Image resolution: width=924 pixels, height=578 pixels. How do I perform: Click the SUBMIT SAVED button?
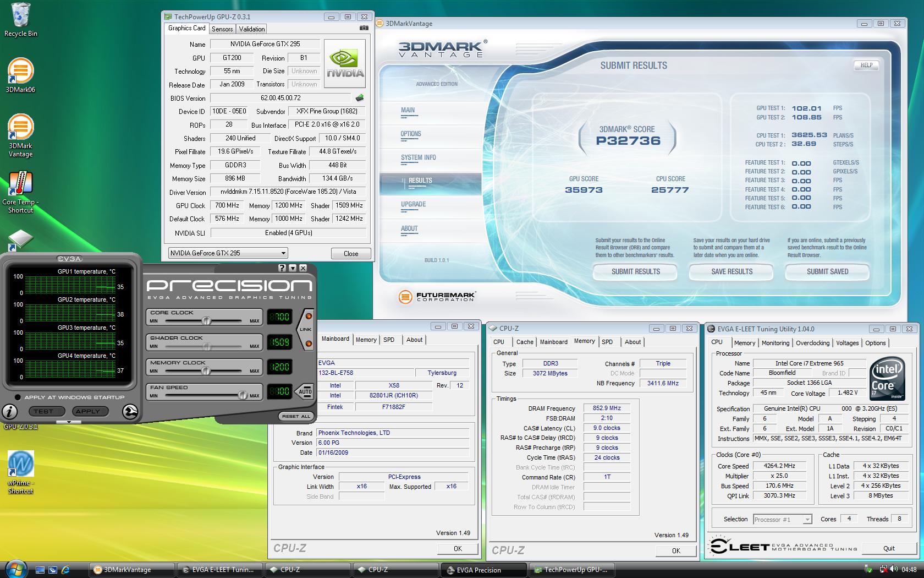pyautogui.click(x=827, y=271)
